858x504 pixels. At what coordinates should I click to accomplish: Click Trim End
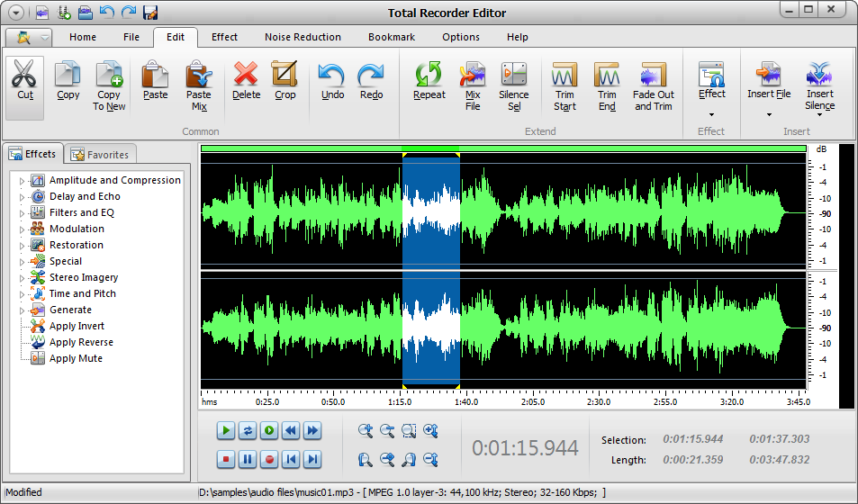607,86
